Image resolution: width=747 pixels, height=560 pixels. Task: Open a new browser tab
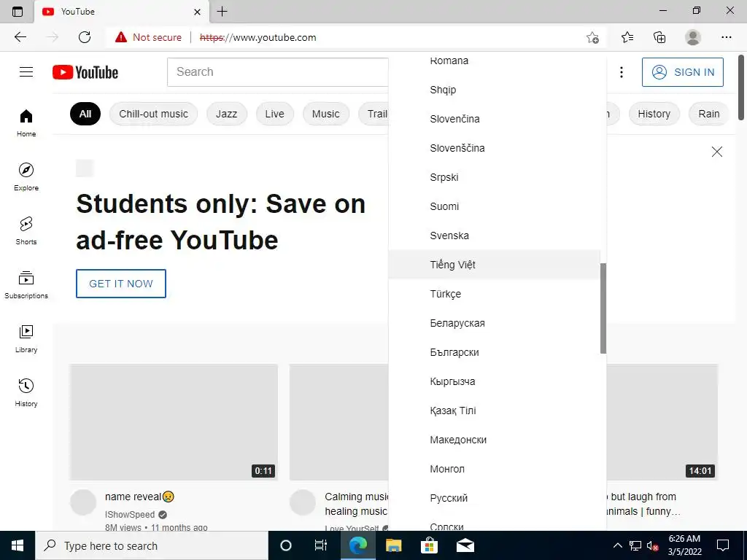222,12
